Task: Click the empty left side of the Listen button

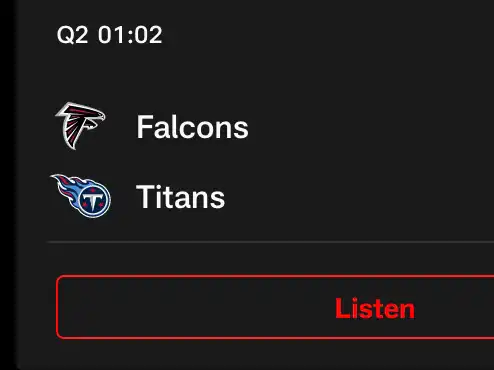Action: tap(167, 307)
